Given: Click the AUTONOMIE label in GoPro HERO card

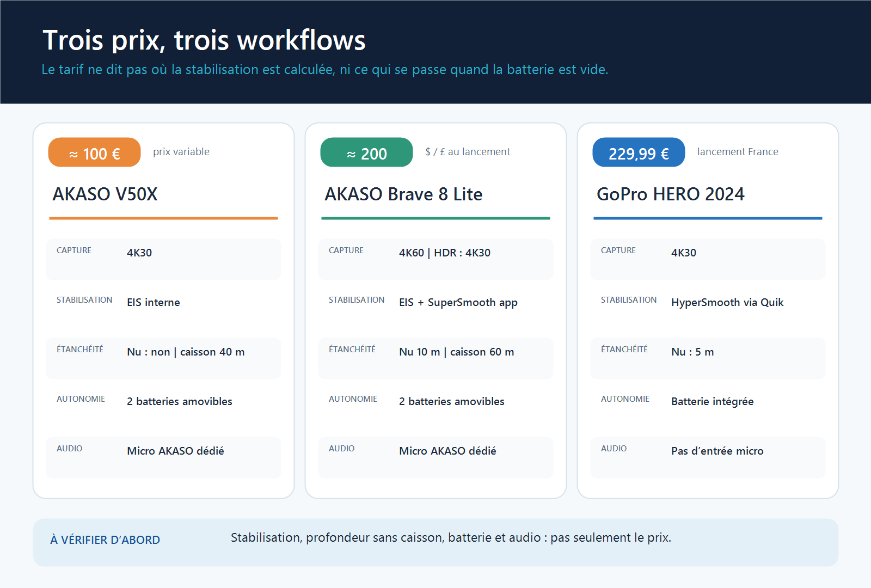Looking at the screenshot, I should tap(625, 399).
